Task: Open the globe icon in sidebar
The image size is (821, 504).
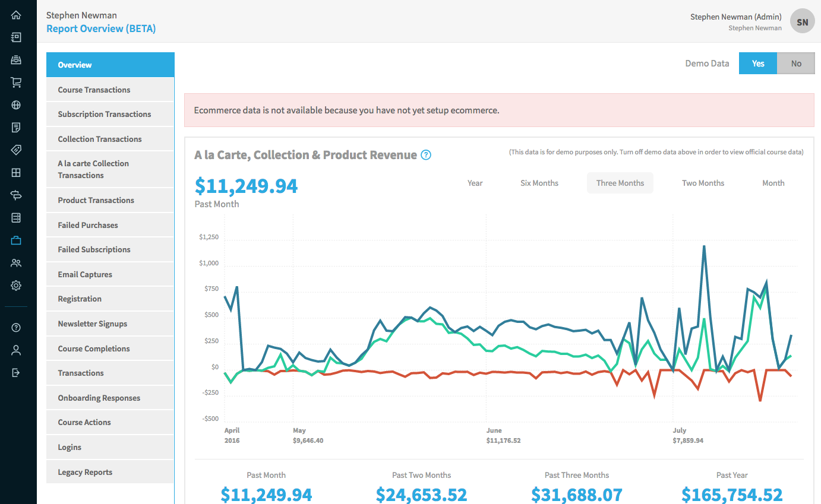Action: pyautogui.click(x=16, y=105)
